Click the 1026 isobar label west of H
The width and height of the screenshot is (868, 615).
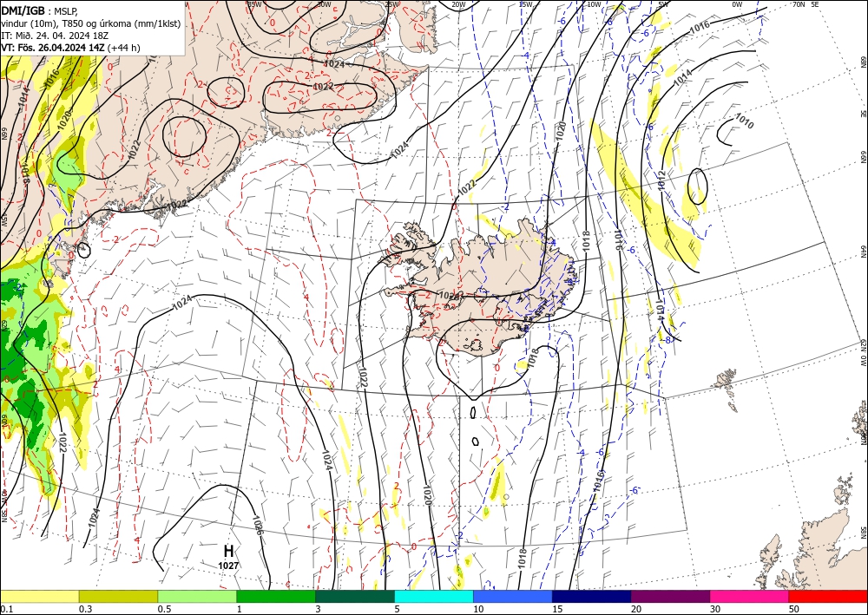tap(258, 526)
